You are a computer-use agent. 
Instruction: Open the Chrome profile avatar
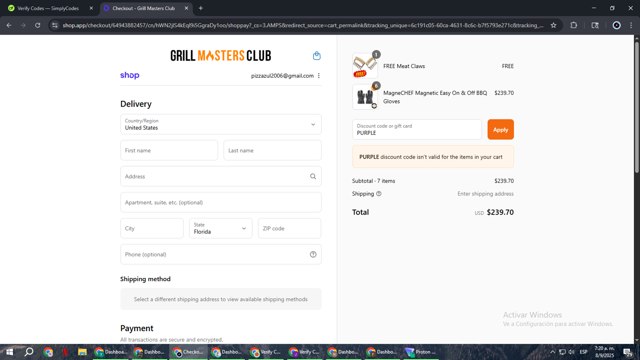(616, 25)
